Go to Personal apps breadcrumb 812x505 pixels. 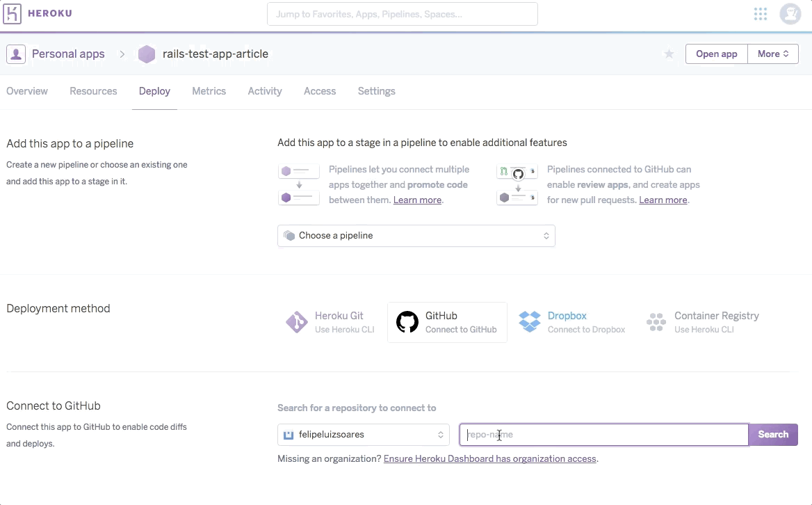pos(68,54)
